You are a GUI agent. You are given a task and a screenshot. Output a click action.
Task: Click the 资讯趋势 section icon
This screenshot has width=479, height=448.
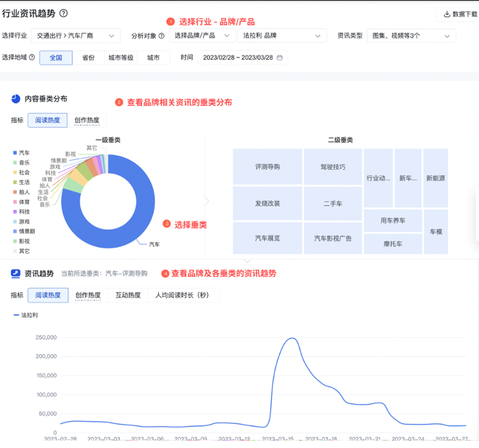(x=16, y=273)
